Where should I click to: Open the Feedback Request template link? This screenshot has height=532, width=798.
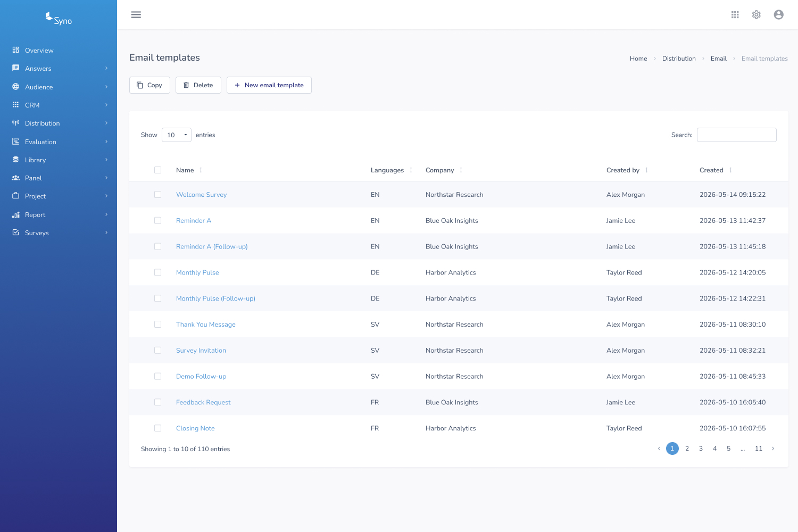click(203, 402)
